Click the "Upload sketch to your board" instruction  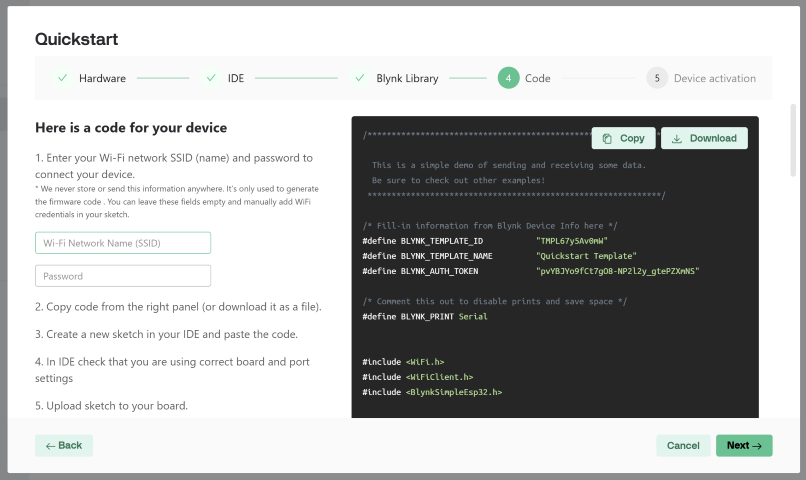(112, 406)
